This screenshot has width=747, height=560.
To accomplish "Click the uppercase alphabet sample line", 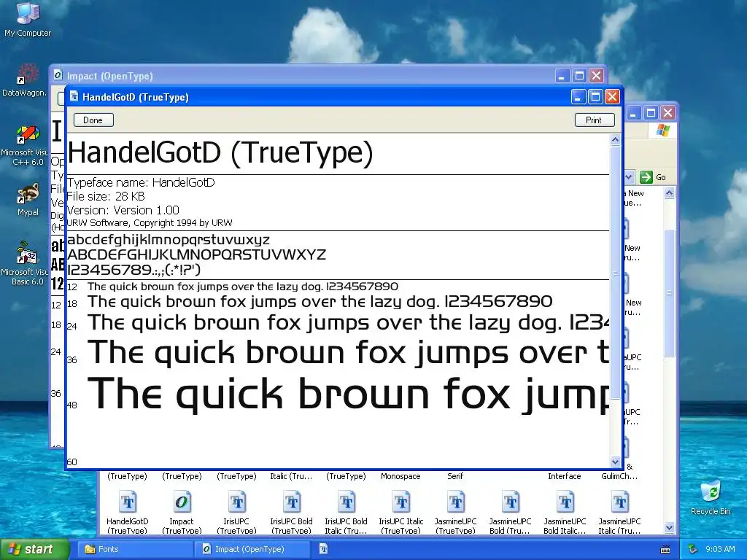I will point(197,254).
